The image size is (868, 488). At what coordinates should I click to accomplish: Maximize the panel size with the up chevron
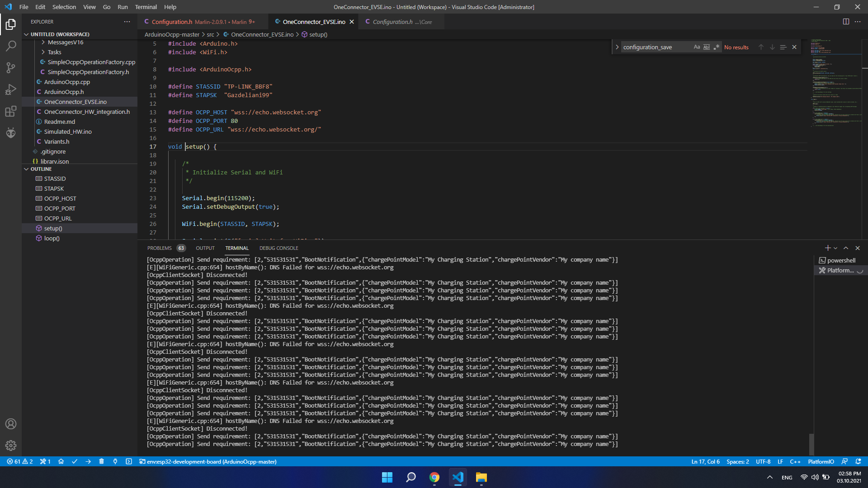(x=846, y=248)
